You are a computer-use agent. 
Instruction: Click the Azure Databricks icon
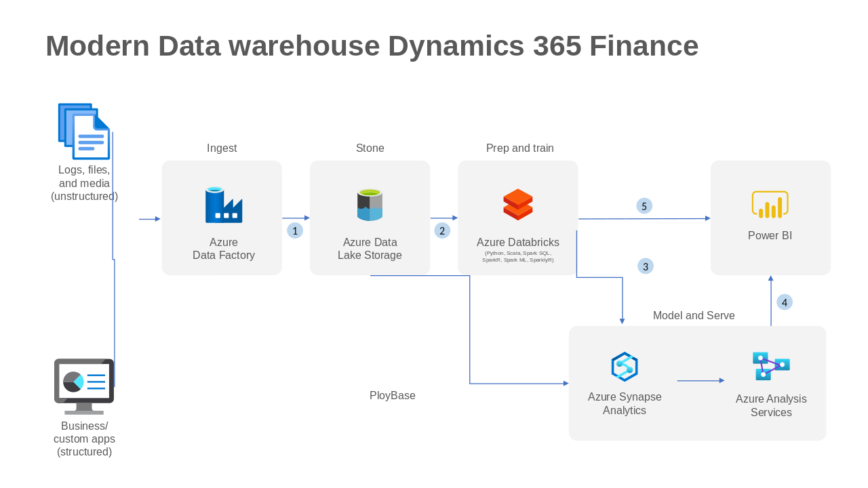coord(518,205)
